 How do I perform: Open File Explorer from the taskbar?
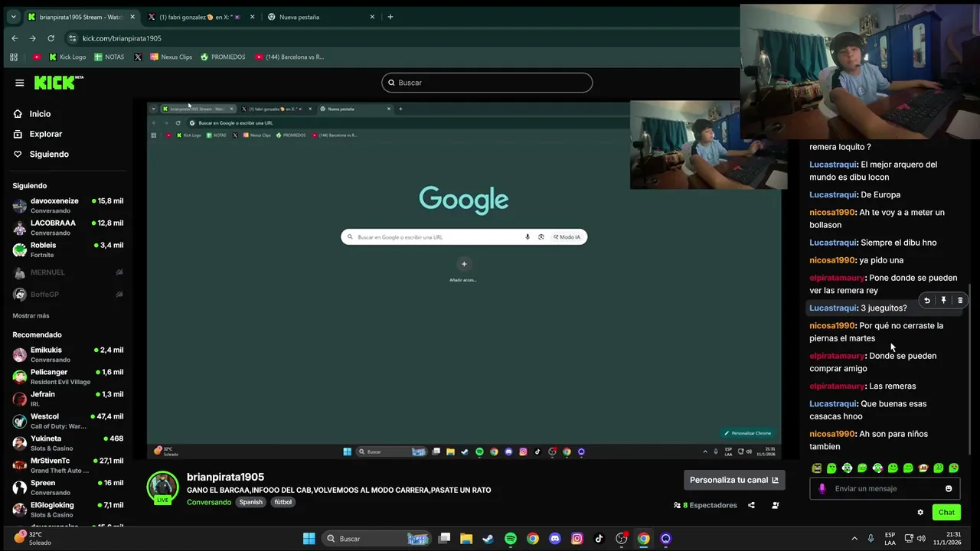coord(465,539)
